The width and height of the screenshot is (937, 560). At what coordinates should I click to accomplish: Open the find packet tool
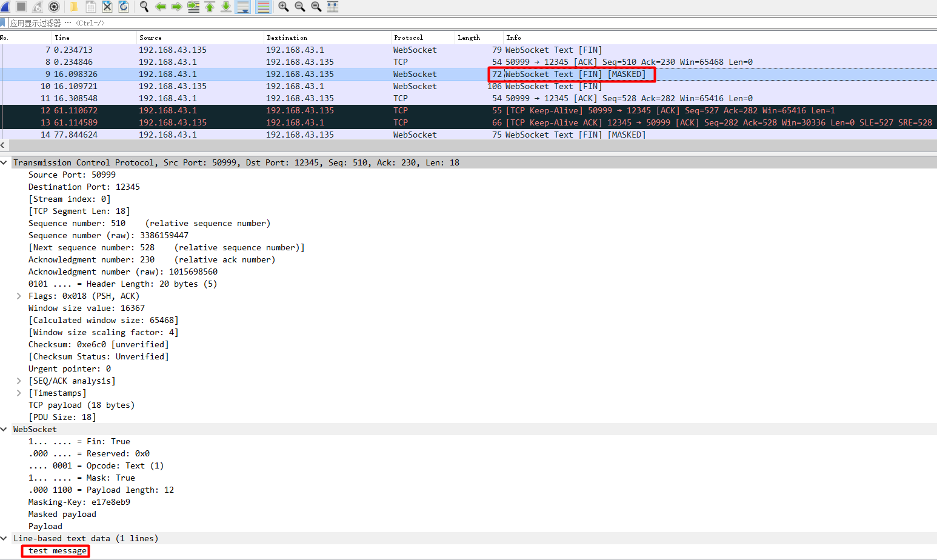(144, 7)
